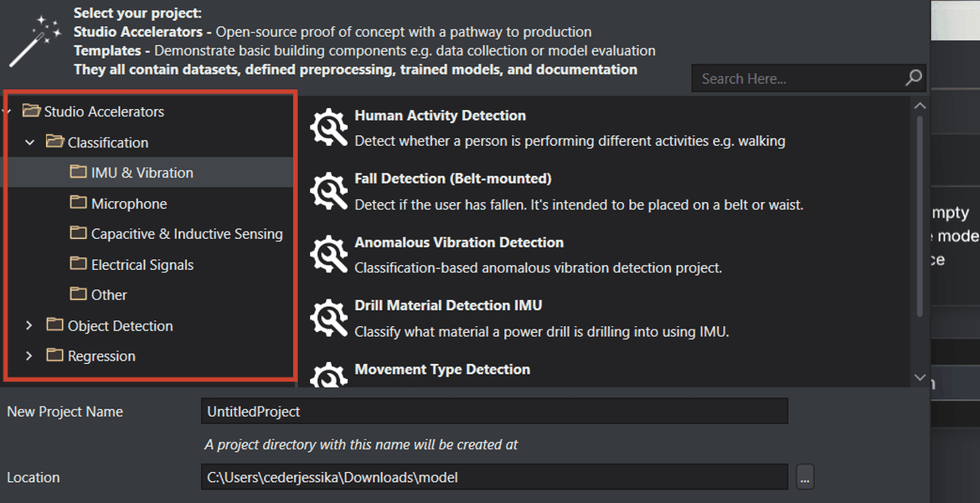Select the Regression tree item
The height and width of the screenshot is (503, 980).
tap(101, 356)
